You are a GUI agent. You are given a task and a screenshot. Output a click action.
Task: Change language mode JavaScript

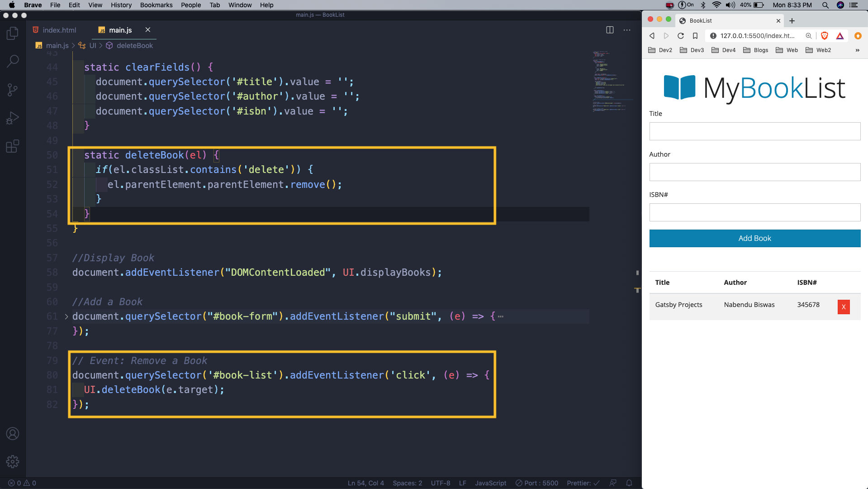click(491, 483)
